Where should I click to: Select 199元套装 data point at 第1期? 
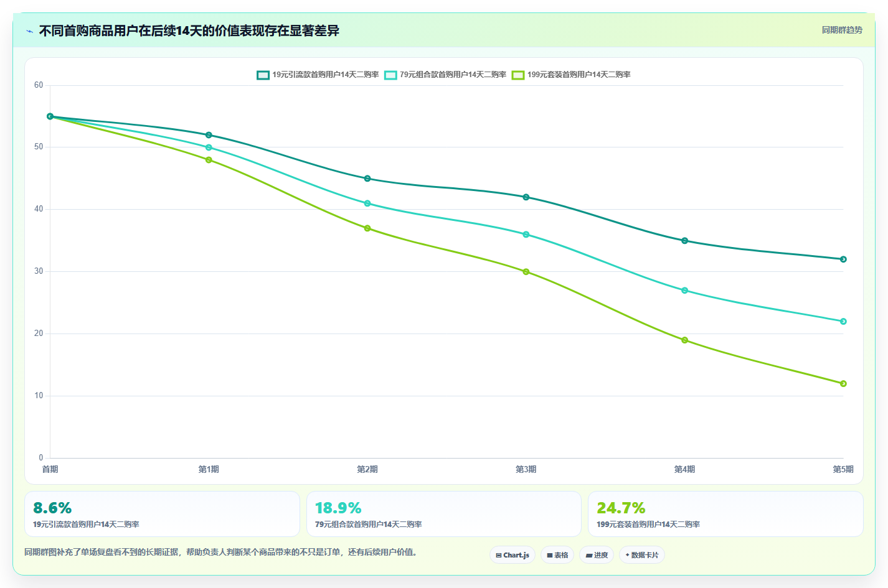pos(209,160)
